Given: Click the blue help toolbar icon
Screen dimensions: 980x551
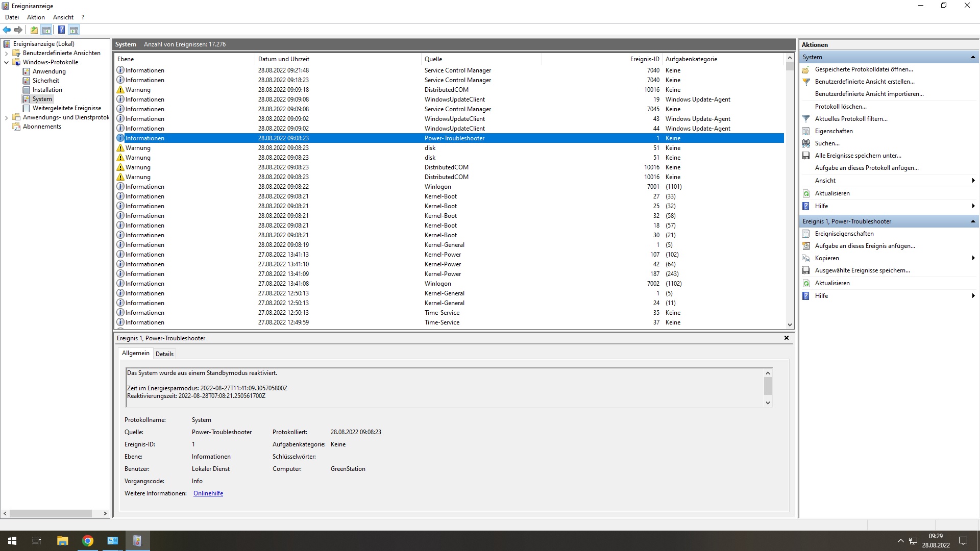Looking at the screenshot, I should pyautogui.click(x=61, y=30).
